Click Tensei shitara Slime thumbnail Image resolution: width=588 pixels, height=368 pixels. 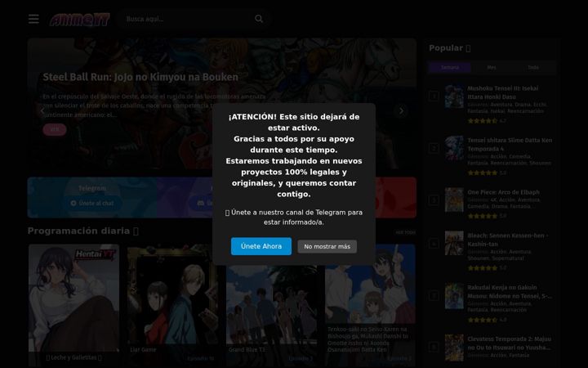click(x=454, y=148)
